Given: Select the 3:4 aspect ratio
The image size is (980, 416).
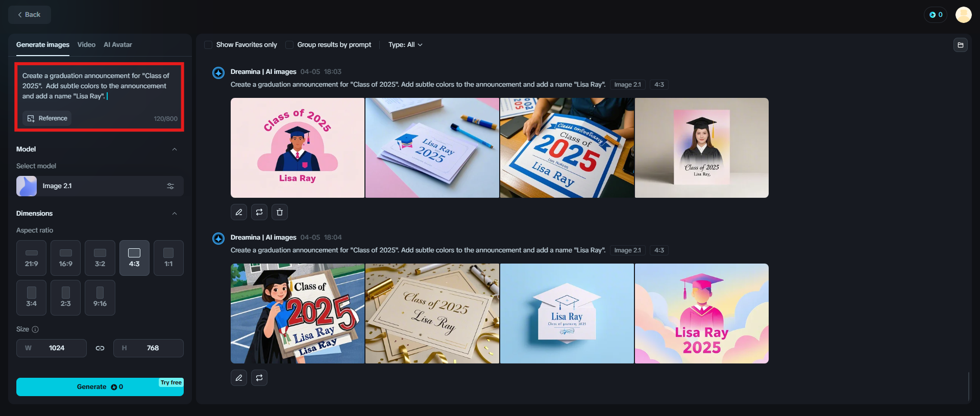Looking at the screenshot, I should coord(32,298).
